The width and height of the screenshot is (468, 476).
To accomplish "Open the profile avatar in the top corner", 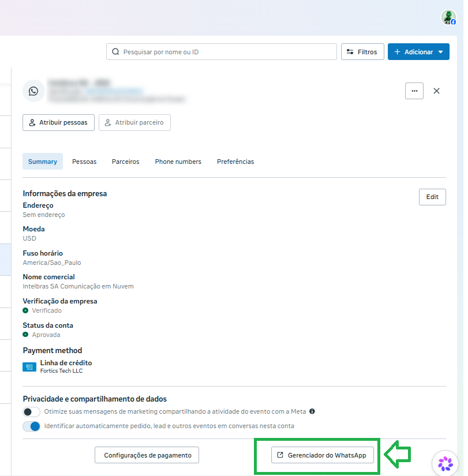I will (x=448, y=17).
